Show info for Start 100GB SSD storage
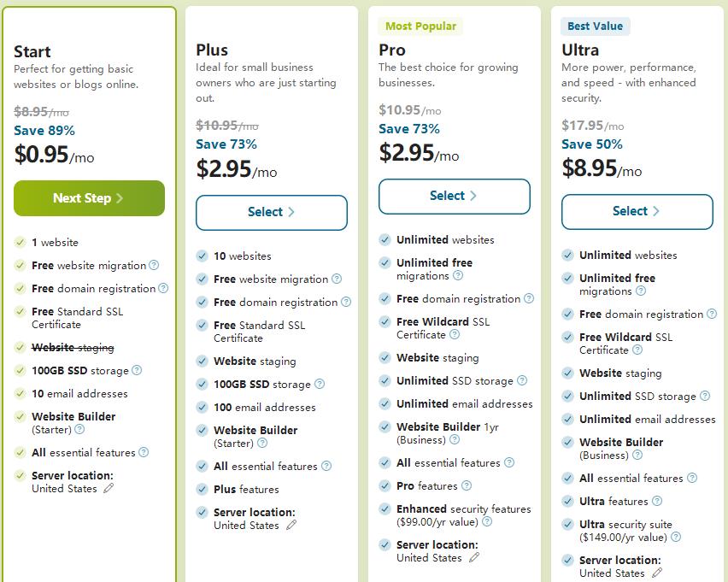The width and height of the screenshot is (728, 582). pyautogui.click(x=137, y=371)
